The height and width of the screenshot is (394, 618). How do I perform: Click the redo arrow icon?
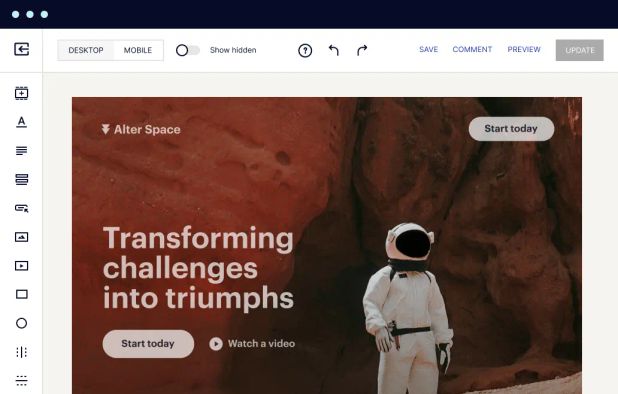pos(362,50)
